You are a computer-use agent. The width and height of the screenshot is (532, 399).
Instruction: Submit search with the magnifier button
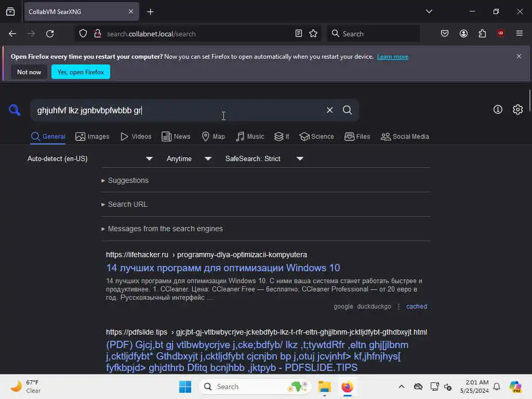click(347, 110)
